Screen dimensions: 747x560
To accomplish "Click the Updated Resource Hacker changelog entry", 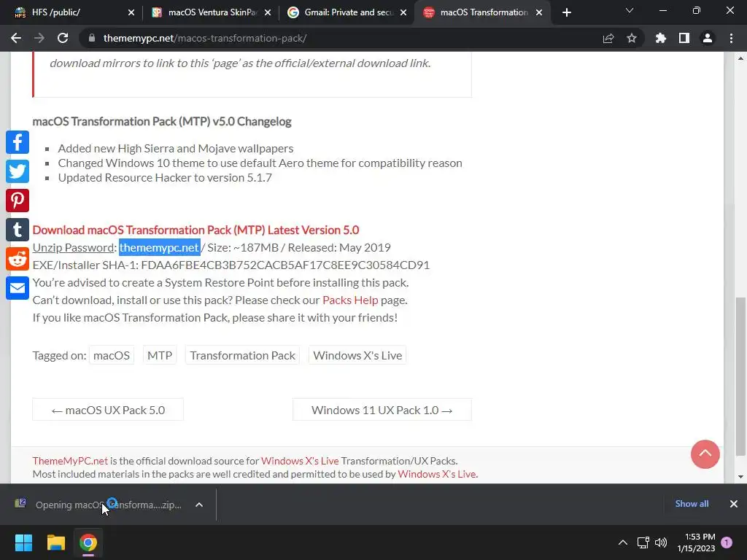I will (x=165, y=178).
